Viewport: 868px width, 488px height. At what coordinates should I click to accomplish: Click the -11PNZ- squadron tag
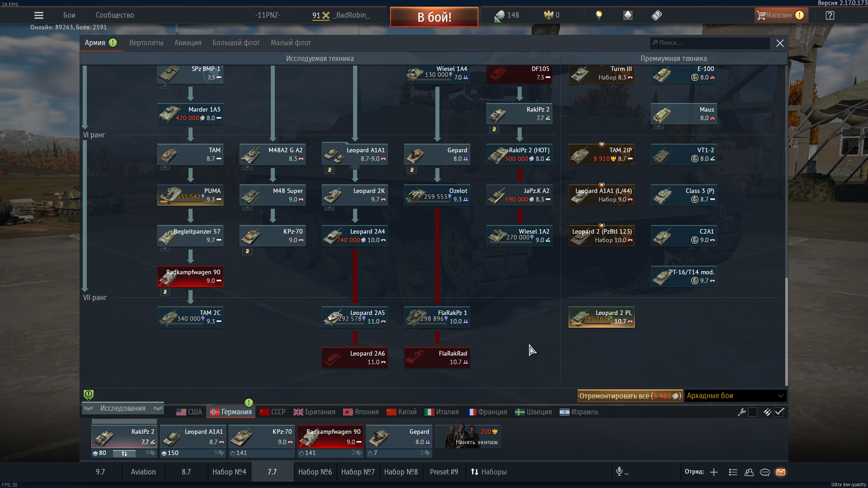[268, 15]
